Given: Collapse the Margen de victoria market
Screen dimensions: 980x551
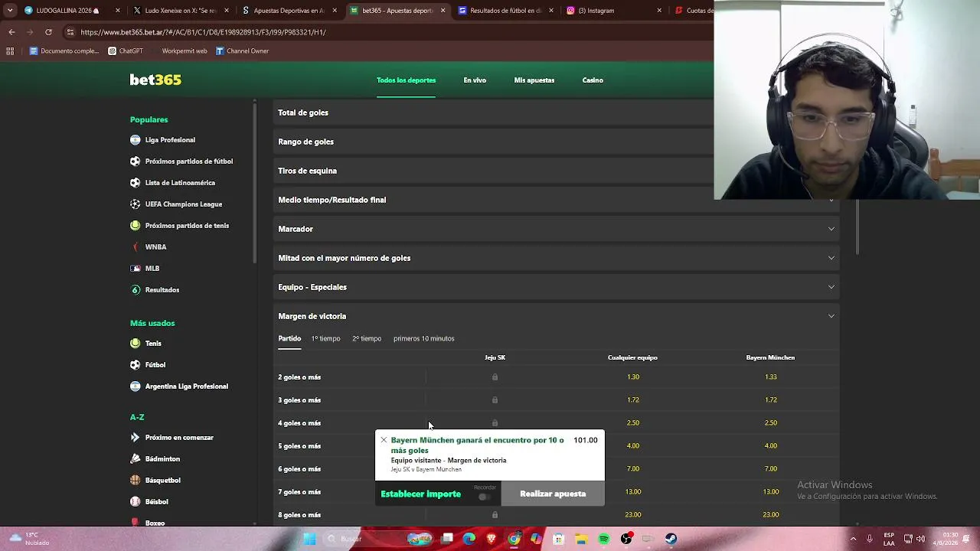Looking at the screenshot, I should (557, 316).
